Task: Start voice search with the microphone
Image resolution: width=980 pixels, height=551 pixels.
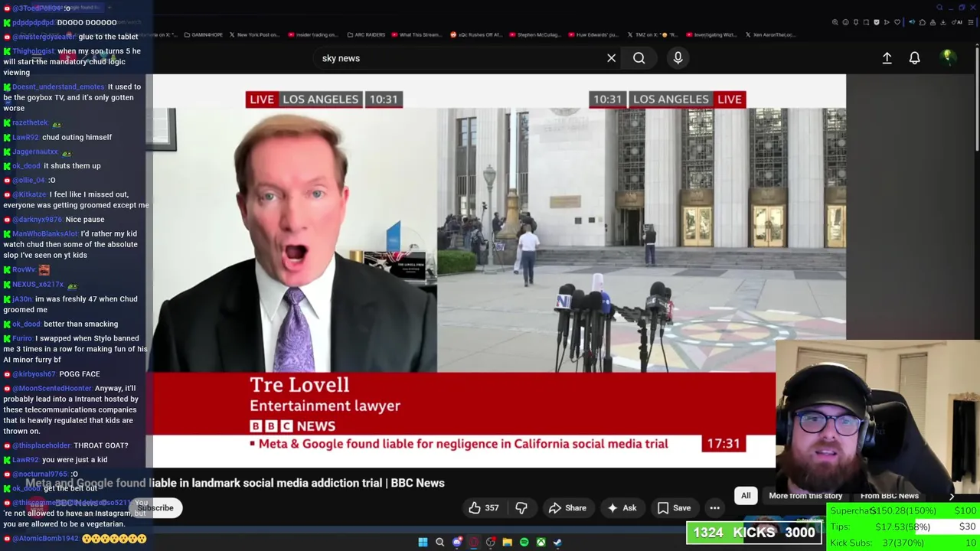Action: point(678,58)
